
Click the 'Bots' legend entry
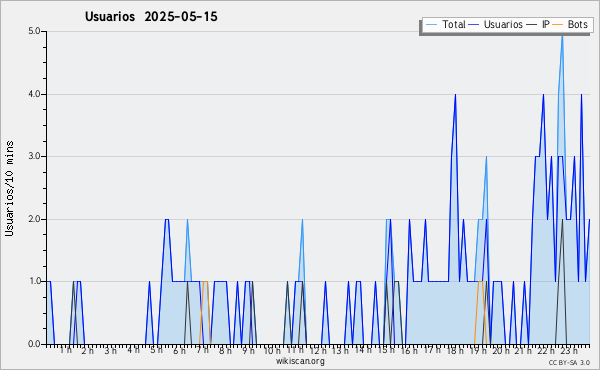tap(570, 25)
